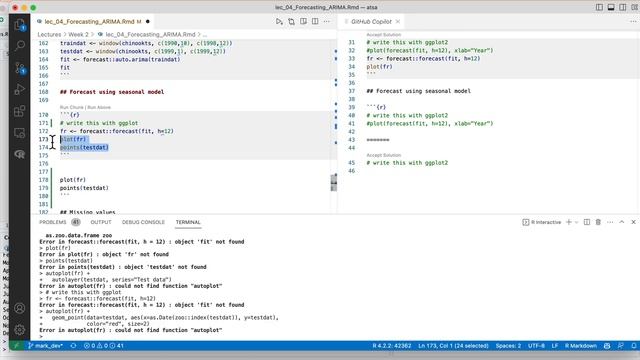Open the Manage gear icon
640x360 pixels.
click(20, 329)
